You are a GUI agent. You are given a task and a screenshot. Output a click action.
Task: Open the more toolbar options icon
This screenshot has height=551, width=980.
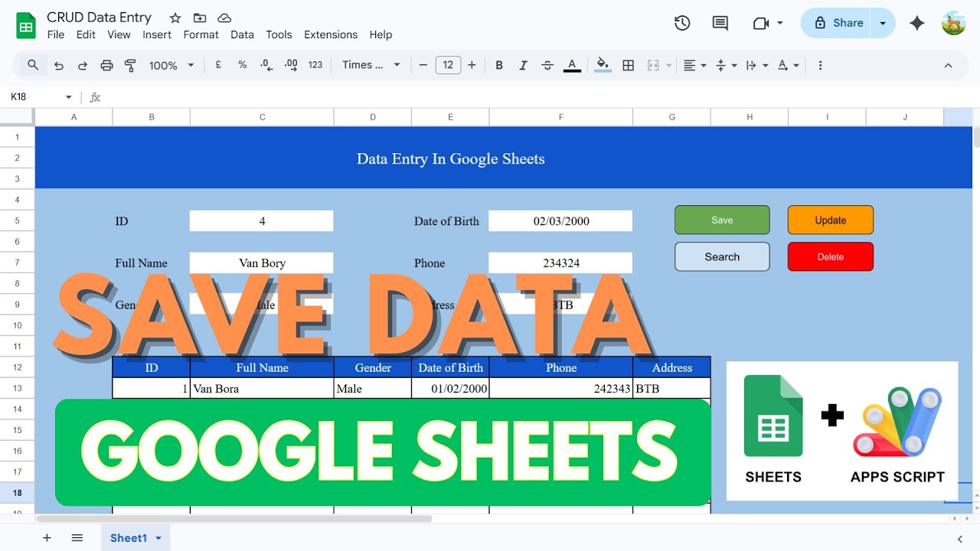point(820,66)
